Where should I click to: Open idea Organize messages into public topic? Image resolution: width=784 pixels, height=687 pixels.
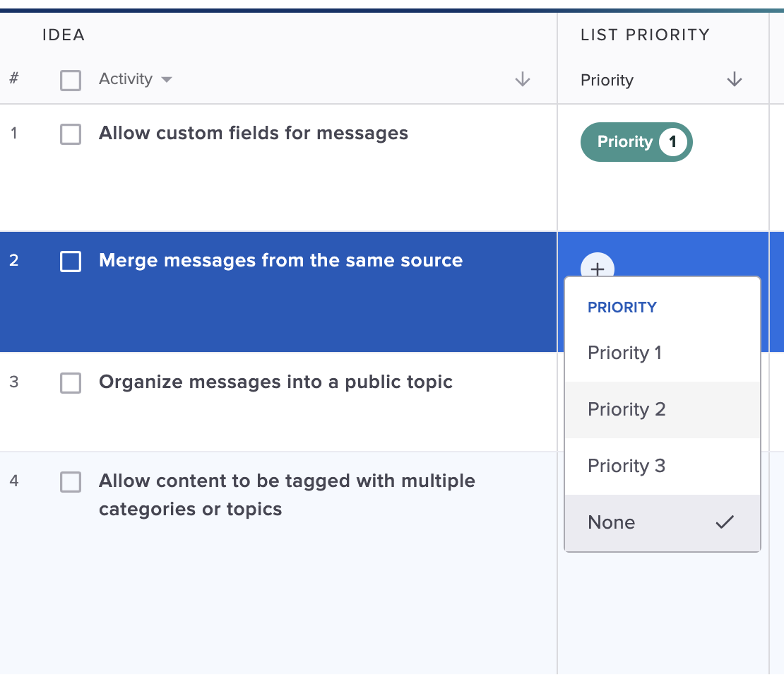click(x=275, y=382)
